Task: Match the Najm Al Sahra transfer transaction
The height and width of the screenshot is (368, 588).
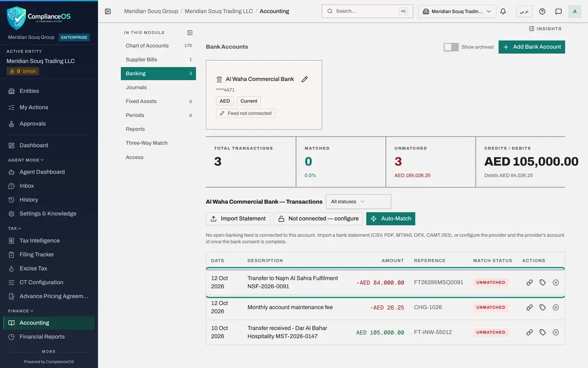Action: click(x=530, y=282)
